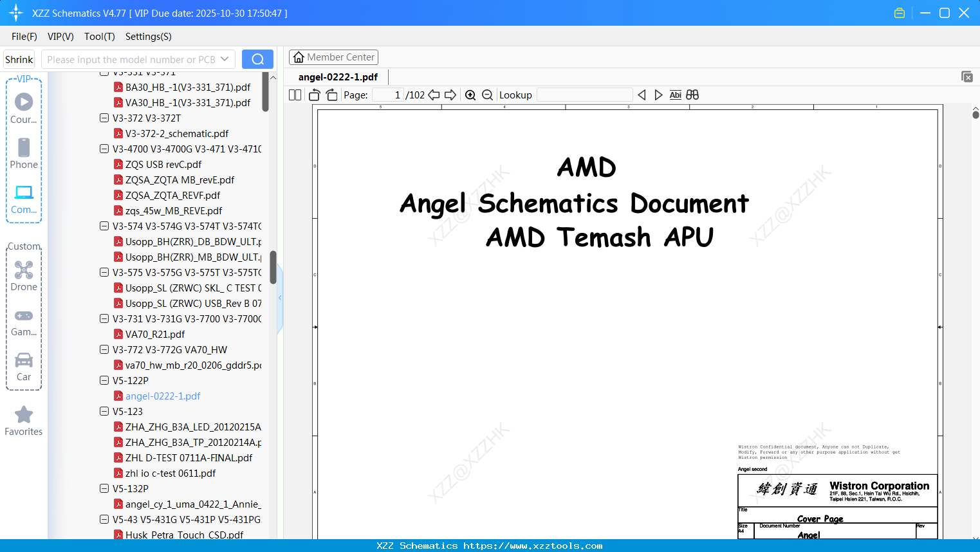Open the Favorites section
The image size is (980, 552).
pos(24,421)
